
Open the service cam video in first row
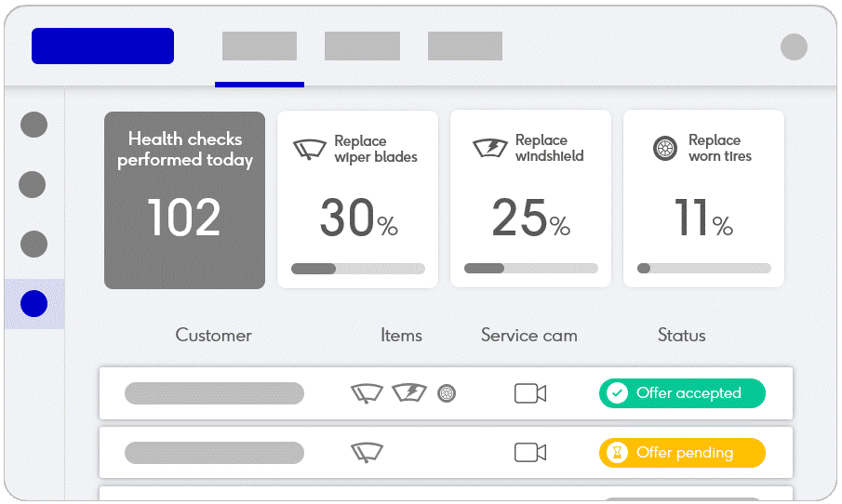click(x=530, y=393)
